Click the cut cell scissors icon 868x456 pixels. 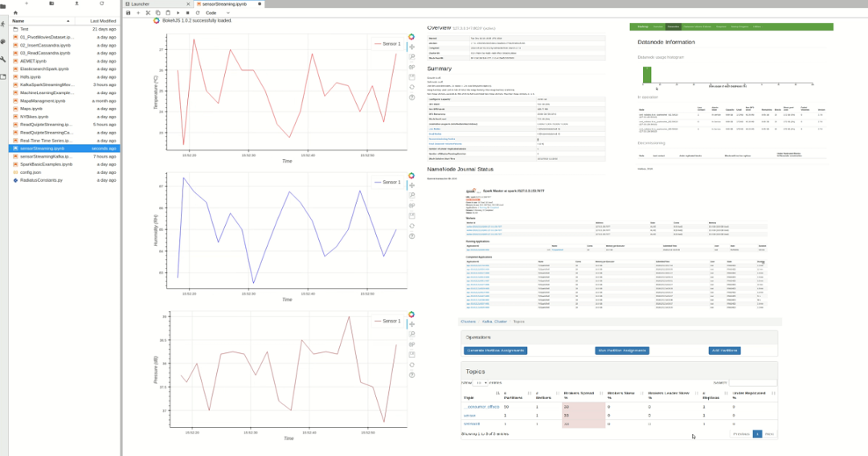[x=148, y=13]
